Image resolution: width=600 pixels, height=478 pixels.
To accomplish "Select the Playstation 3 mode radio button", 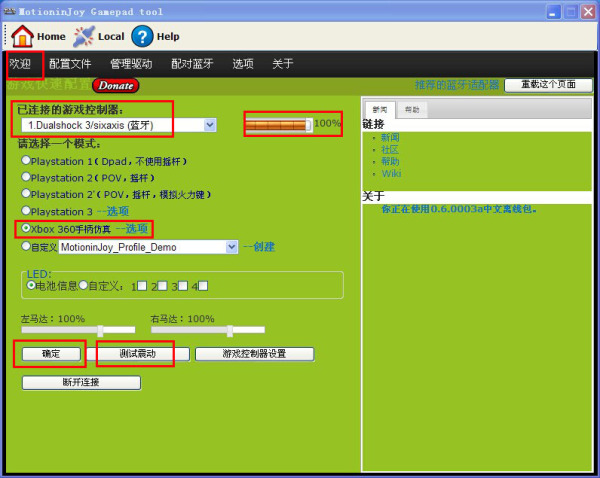I will (26, 211).
